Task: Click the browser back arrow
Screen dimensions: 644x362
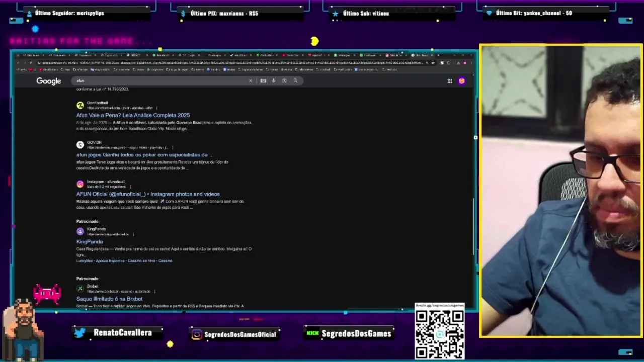Action: click(18, 63)
